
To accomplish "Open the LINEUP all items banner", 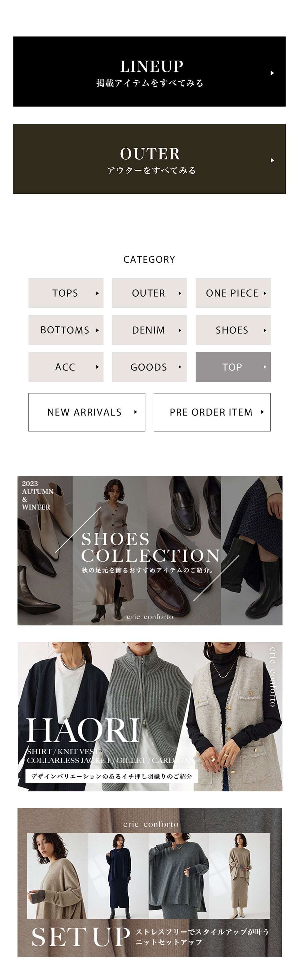I will coord(149,71).
